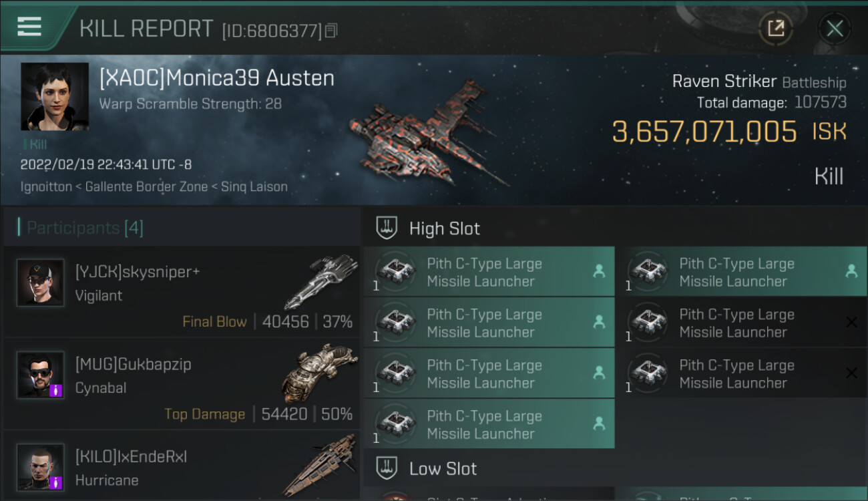
Task: Open the hamburger menu icon
Action: click(29, 27)
